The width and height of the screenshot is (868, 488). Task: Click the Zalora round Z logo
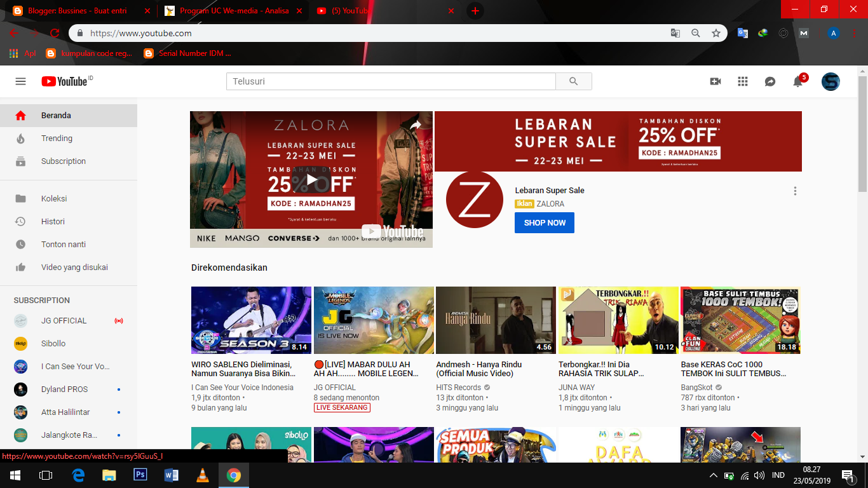[x=475, y=200]
